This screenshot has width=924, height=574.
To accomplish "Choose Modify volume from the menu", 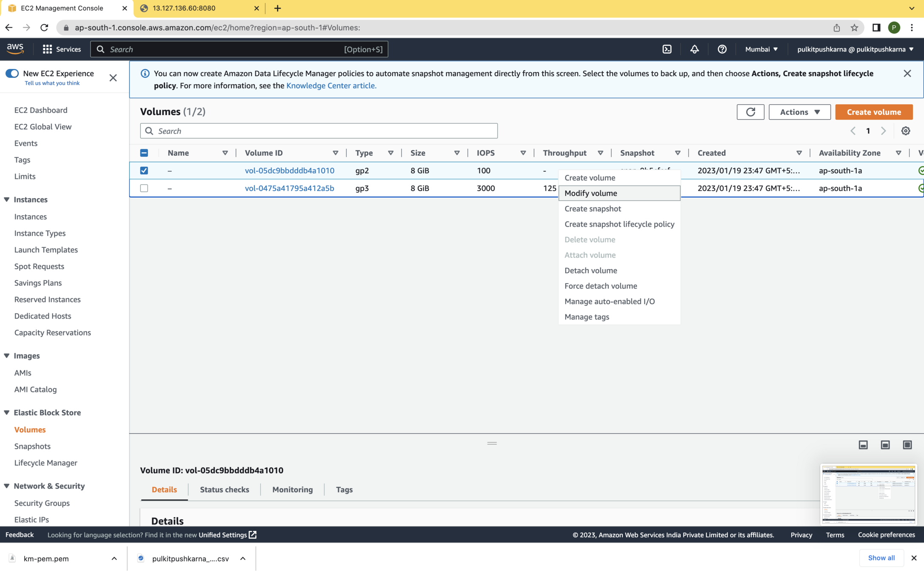I will click(591, 193).
